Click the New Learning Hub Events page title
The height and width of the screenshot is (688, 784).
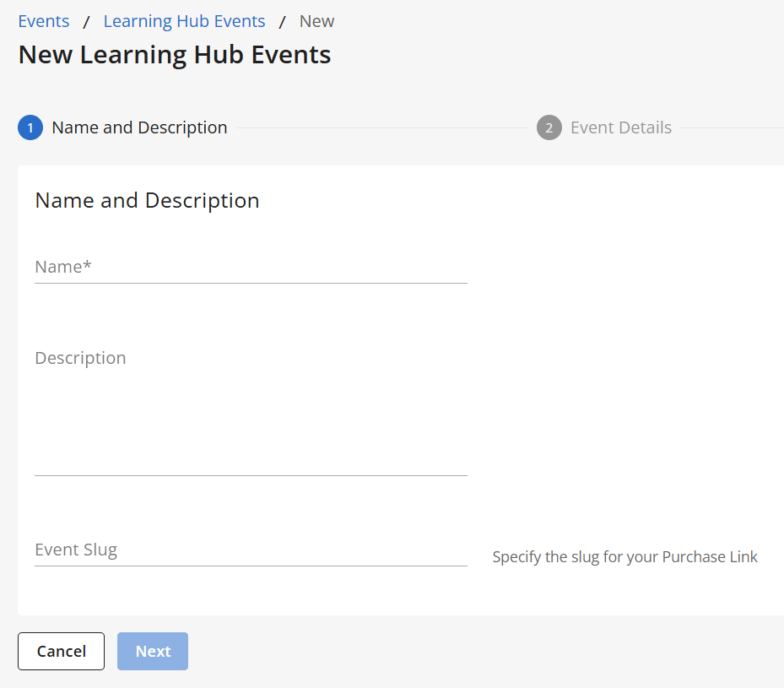click(x=175, y=55)
